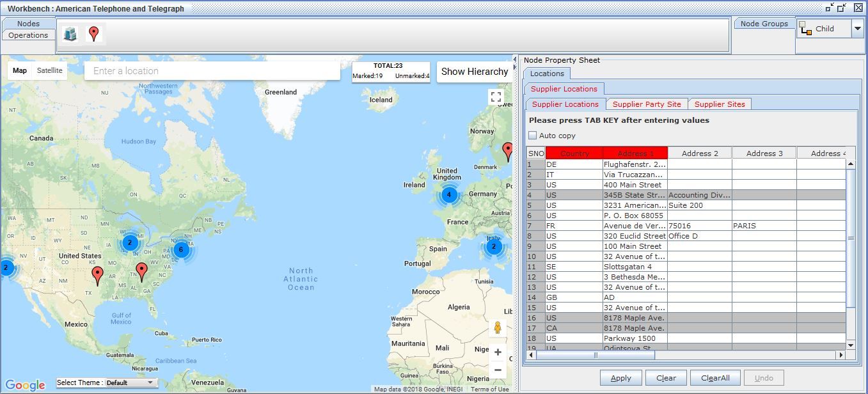Click the Address 2 column header
The height and width of the screenshot is (394, 868).
point(700,154)
